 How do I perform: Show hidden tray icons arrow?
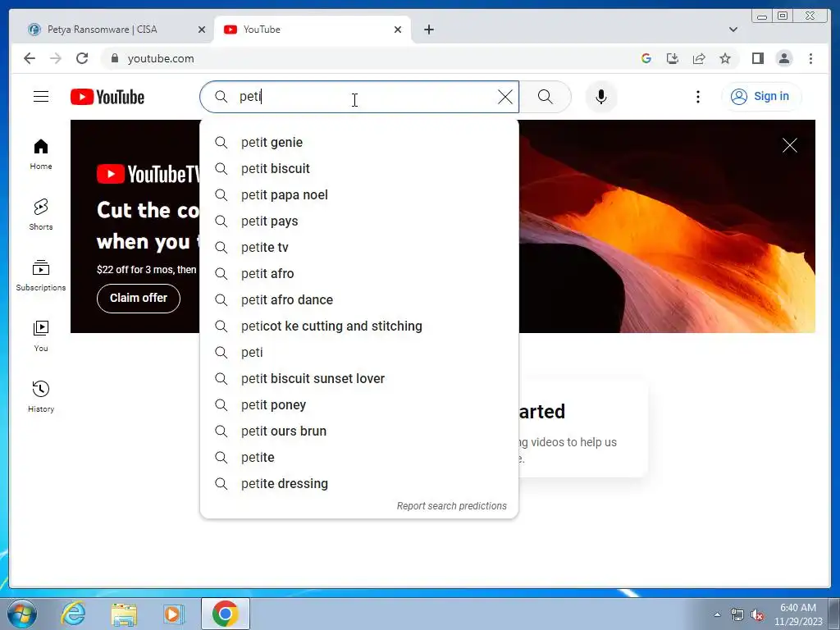point(717,614)
